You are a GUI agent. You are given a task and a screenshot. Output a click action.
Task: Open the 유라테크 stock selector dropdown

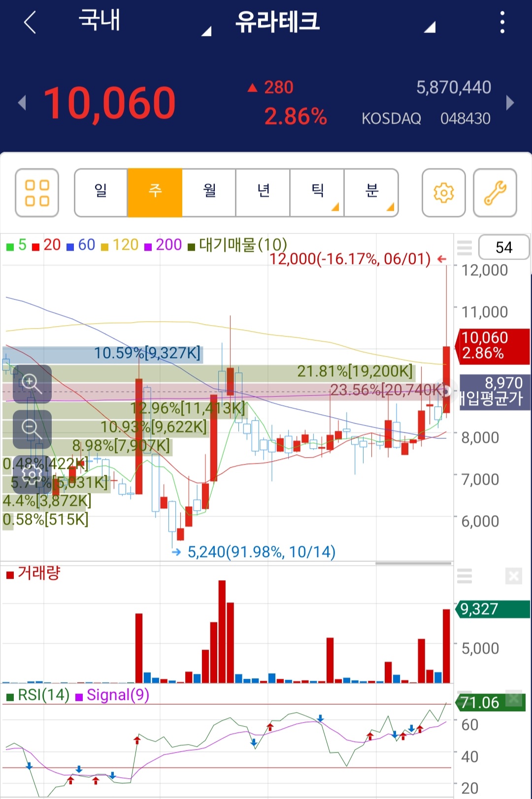tap(335, 22)
